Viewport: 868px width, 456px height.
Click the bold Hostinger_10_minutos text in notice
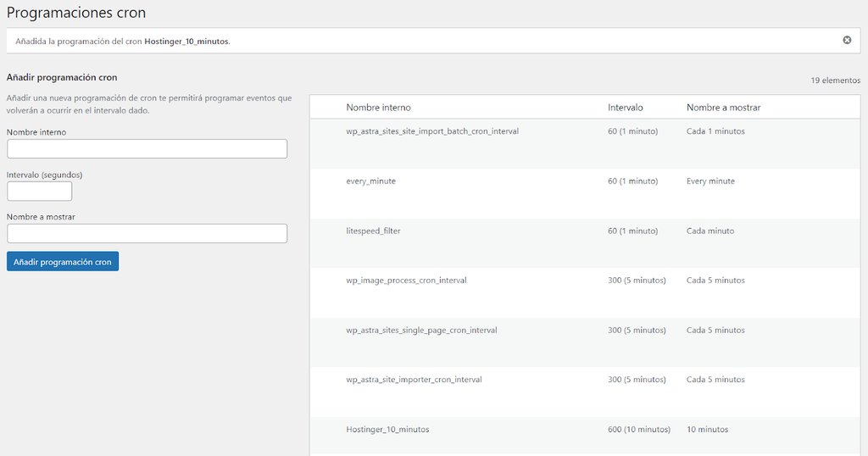tap(186, 41)
